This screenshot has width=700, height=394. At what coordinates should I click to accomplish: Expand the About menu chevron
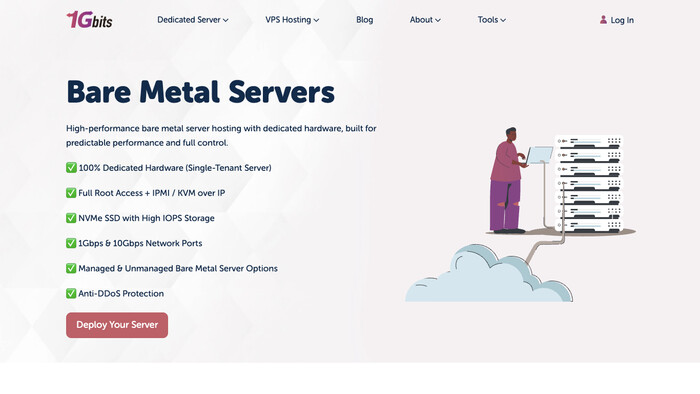tap(438, 20)
